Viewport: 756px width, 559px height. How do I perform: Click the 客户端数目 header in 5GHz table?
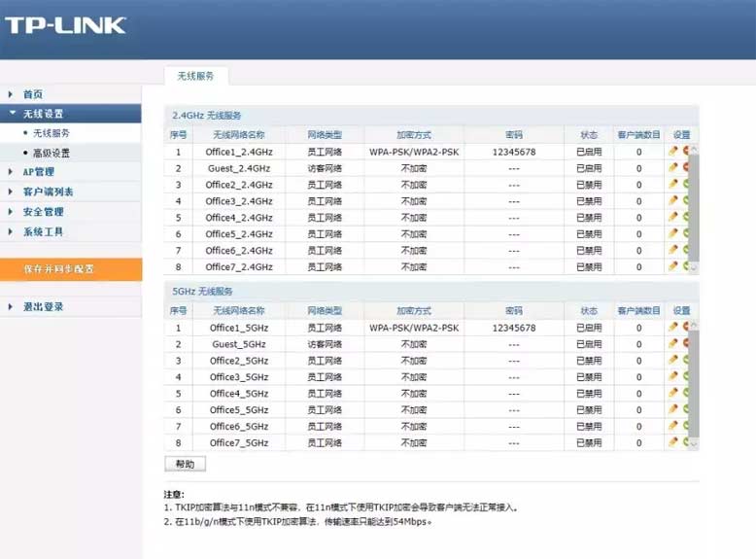coord(638,310)
